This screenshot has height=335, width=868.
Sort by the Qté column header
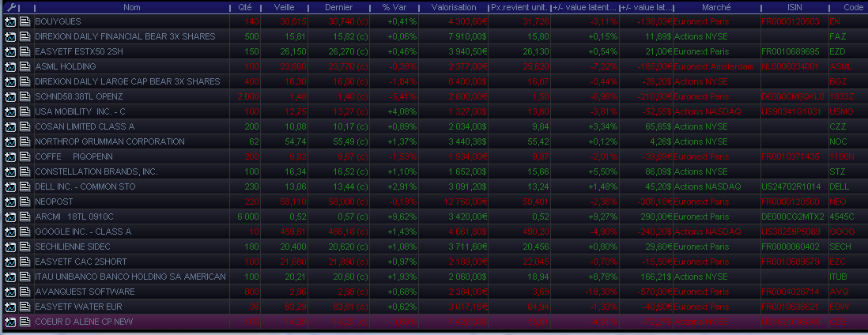click(245, 8)
